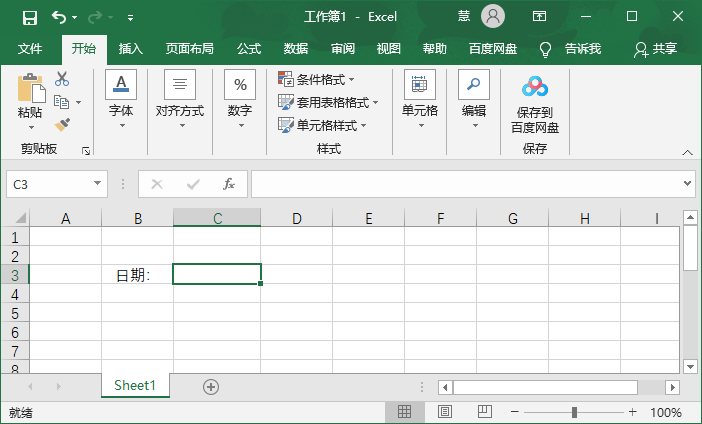Select cell B3 containing 日期:
Image resolution: width=702 pixels, height=424 pixels.
(137, 274)
